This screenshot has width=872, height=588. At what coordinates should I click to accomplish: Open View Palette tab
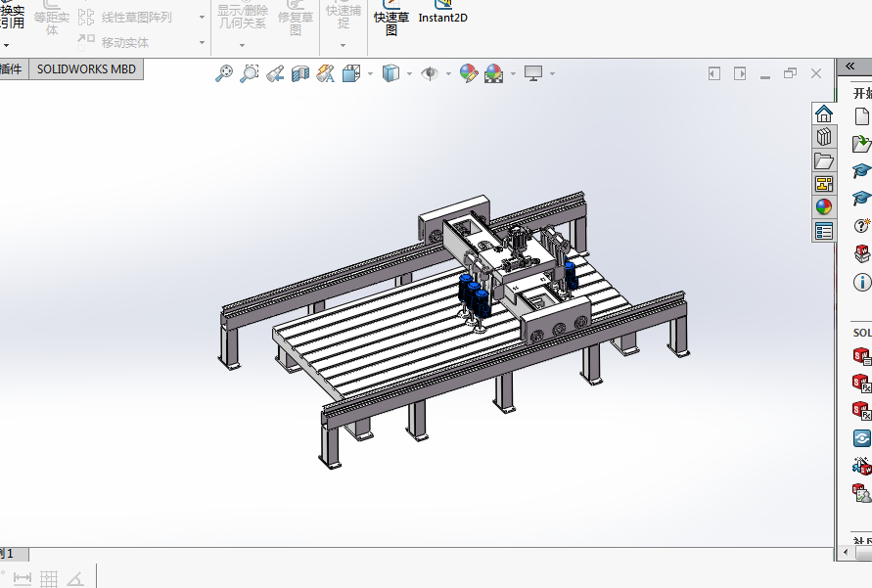point(824,184)
